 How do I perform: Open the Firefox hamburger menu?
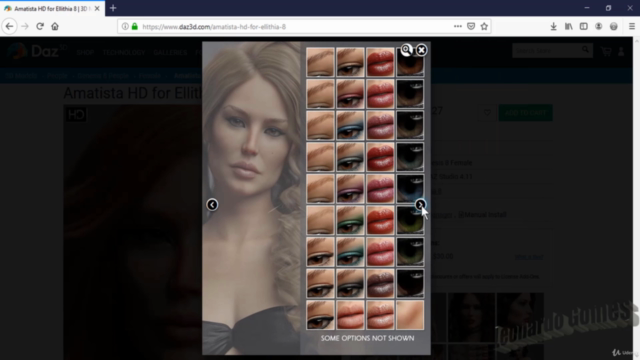pos(631,27)
